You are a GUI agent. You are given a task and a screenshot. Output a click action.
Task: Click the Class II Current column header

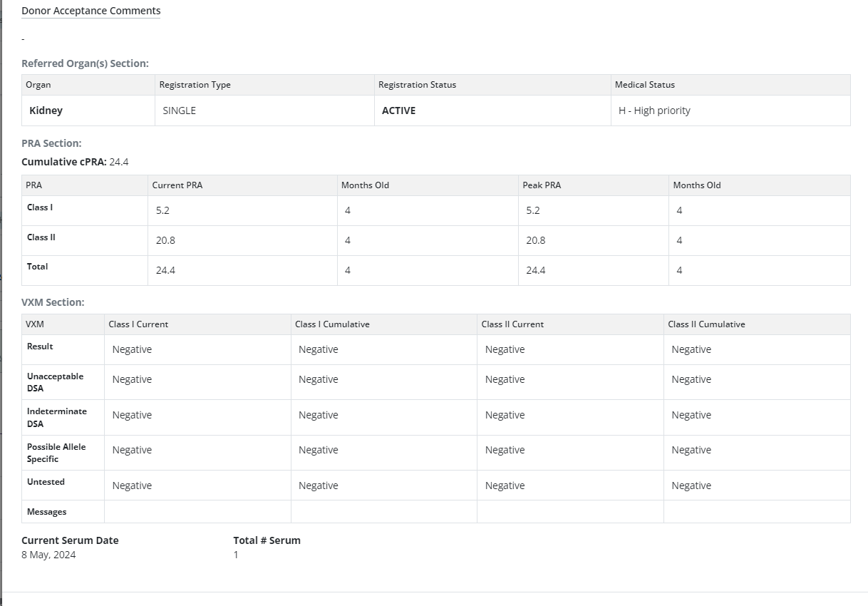coord(512,324)
